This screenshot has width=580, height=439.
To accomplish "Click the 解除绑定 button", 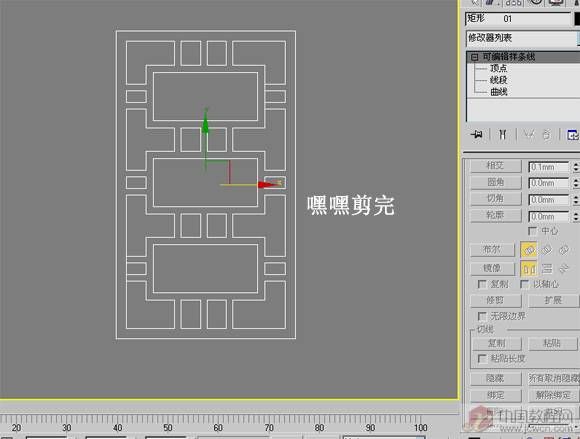I will click(554, 395).
